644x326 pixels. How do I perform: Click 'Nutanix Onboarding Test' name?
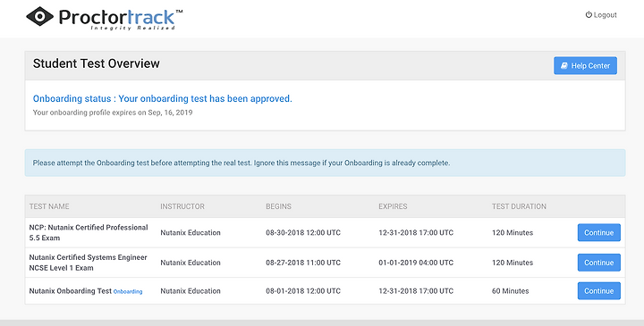[71, 291]
